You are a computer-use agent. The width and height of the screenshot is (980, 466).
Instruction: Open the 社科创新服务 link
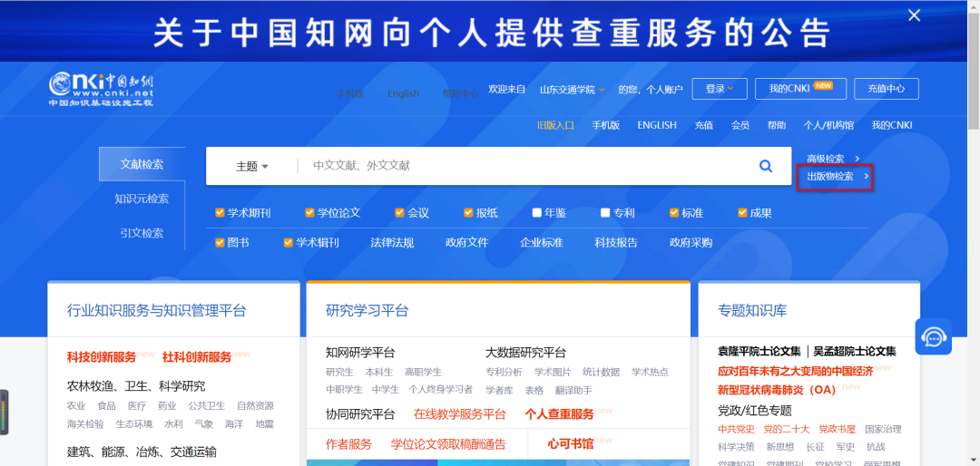coord(197,356)
